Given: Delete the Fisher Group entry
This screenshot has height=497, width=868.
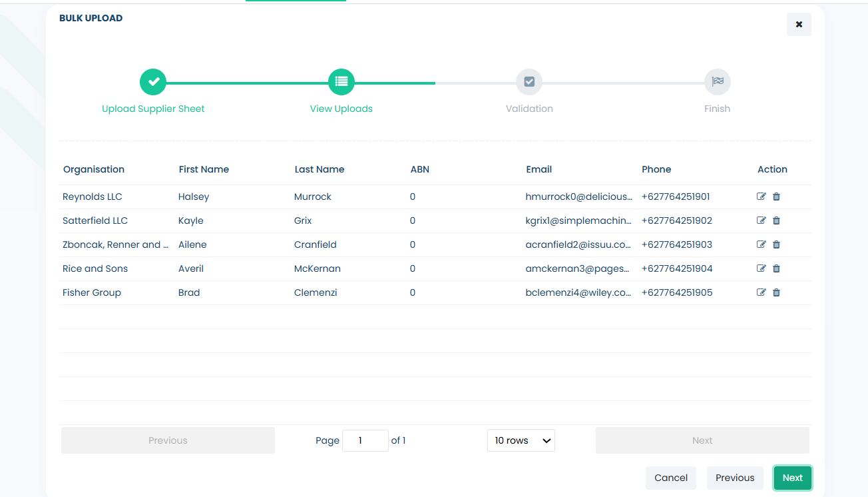Looking at the screenshot, I should coord(776,292).
